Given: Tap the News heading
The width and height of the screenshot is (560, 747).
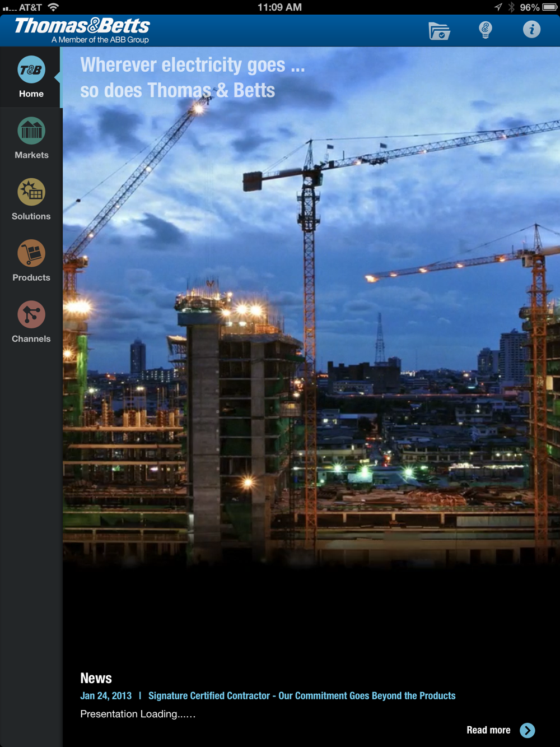Looking at the screenshot, I should [x=96, y=678].
